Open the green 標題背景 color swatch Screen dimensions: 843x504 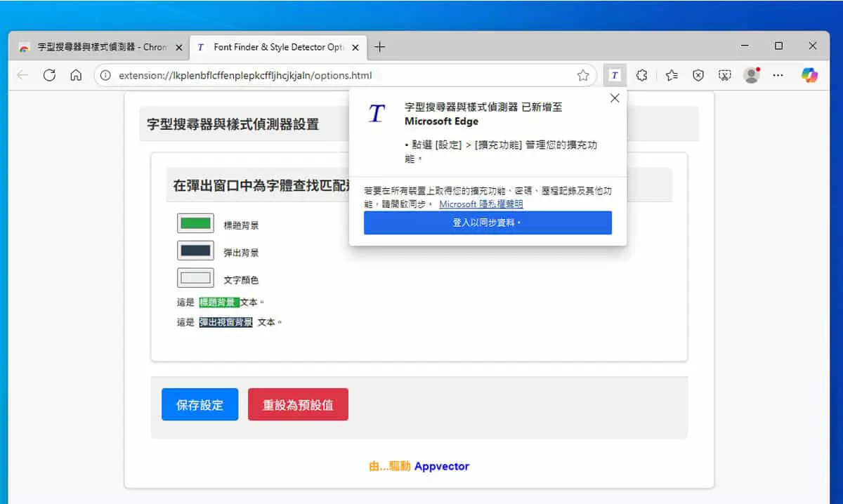(x=195, y=224)
